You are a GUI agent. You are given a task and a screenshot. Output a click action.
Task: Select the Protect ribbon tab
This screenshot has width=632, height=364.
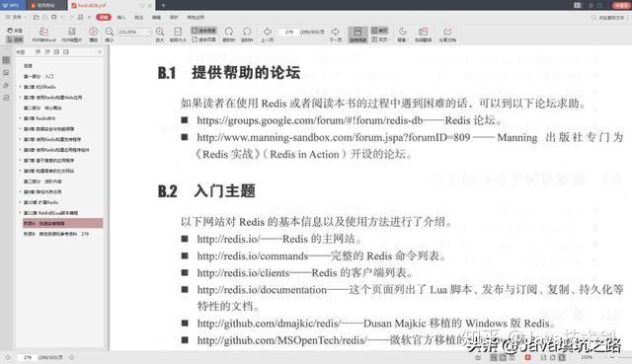pyautogui.click(x=174, y=18)
